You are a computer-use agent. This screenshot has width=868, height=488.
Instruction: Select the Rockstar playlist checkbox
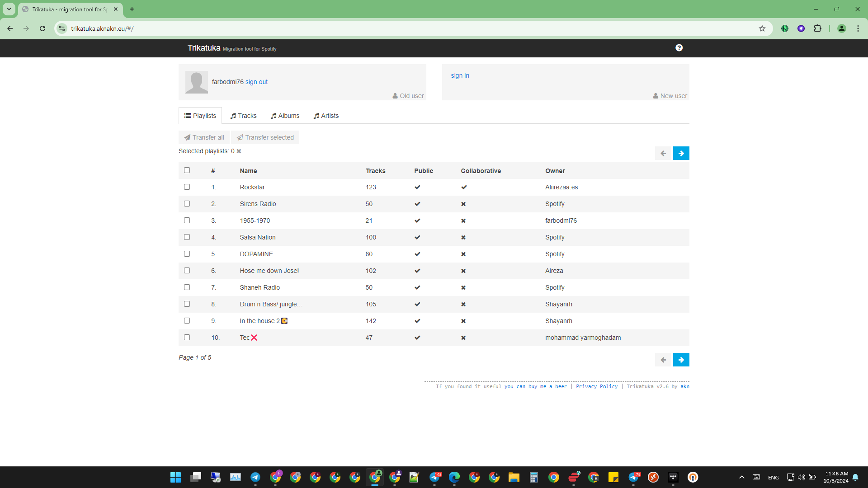[x=187, y=187]
